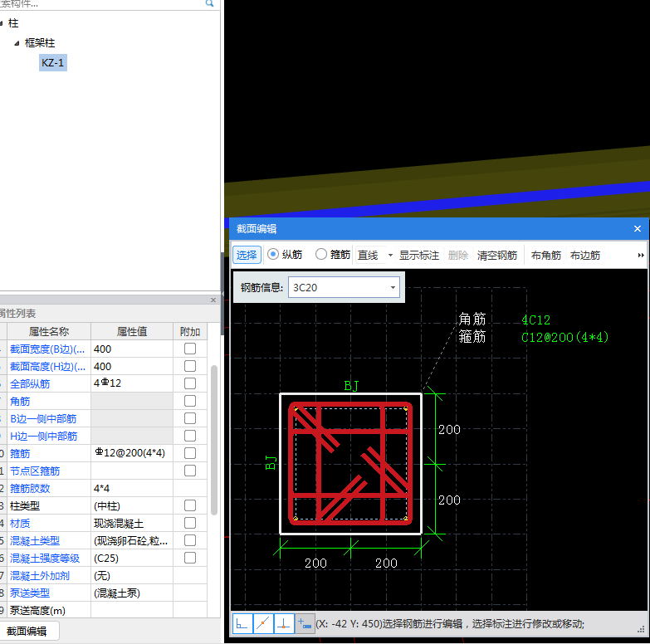Click the 附加 column header
650x644 pixels.
click(x=190, y=331)
